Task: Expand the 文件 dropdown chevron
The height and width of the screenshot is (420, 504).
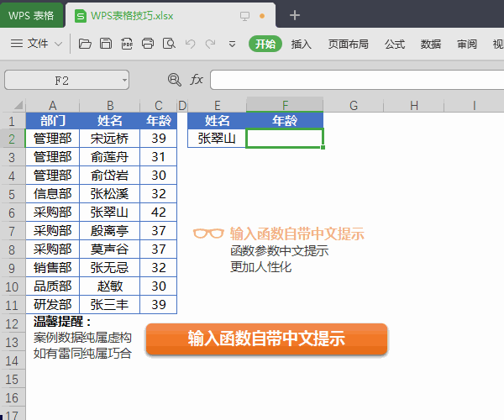Action: [58, 44]
